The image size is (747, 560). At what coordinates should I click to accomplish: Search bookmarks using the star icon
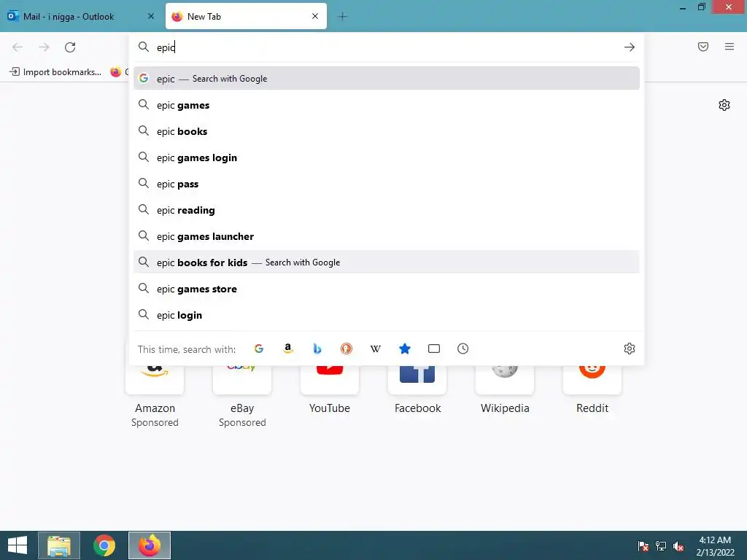tap(404, 349)
